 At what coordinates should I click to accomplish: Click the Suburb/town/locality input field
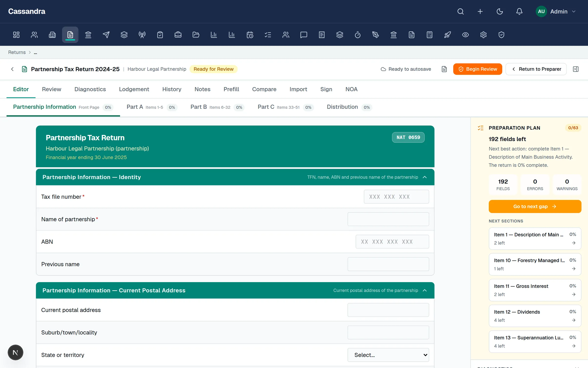pos(388,333)
